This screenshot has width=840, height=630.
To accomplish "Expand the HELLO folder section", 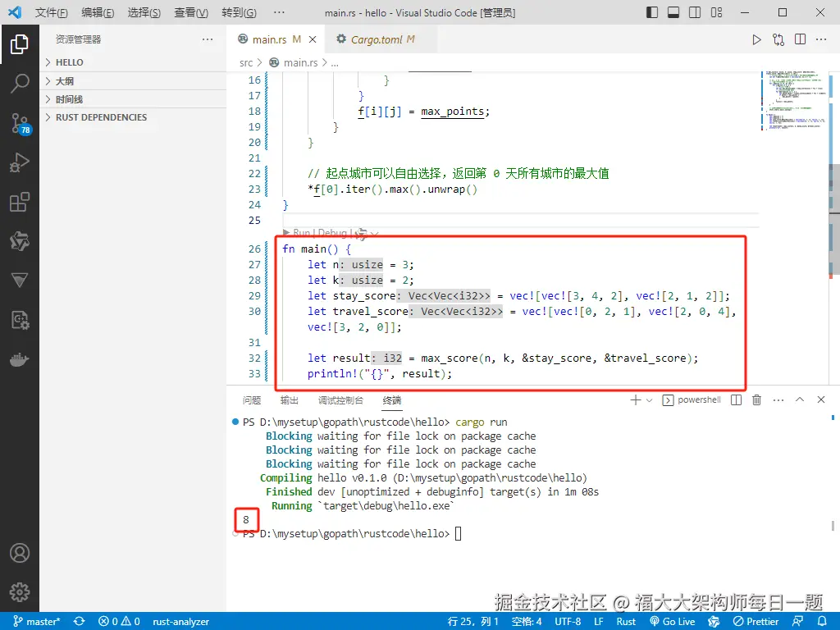I will pos(133,62).
